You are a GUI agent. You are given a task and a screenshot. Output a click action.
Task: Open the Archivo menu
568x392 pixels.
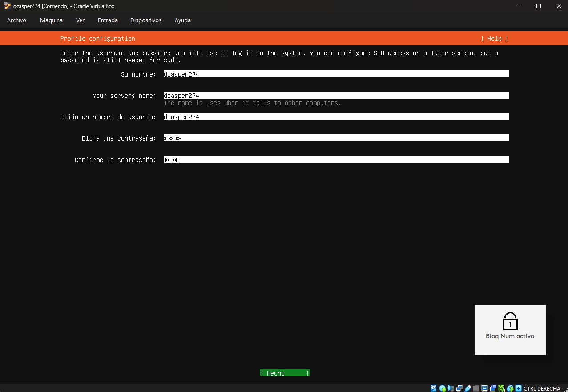[x=16, y=20]
